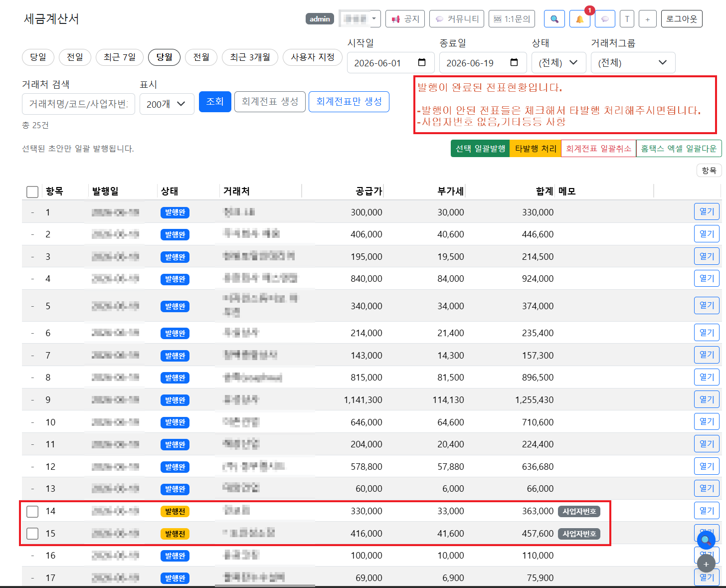Click the plus icon in header
The width and height of the screenshot is (726, 588).
pyautogui.click(x=647, y=19)
